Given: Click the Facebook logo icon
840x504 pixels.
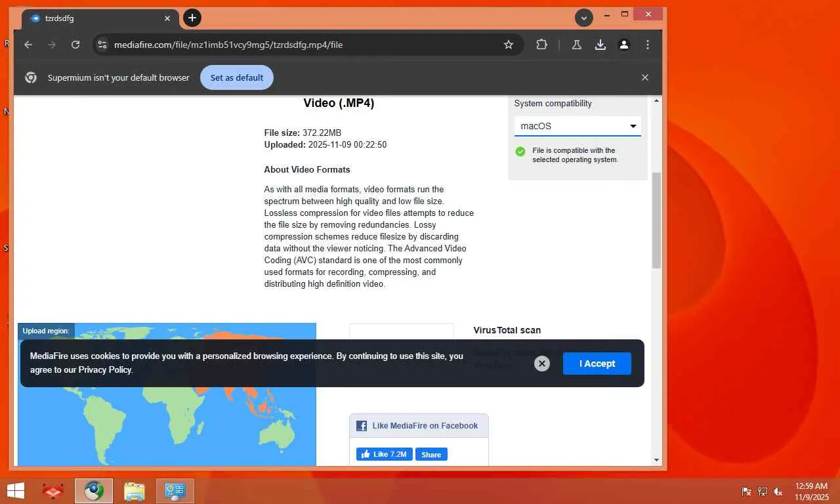Looking at the screenshot, I should tap(362, 426).
